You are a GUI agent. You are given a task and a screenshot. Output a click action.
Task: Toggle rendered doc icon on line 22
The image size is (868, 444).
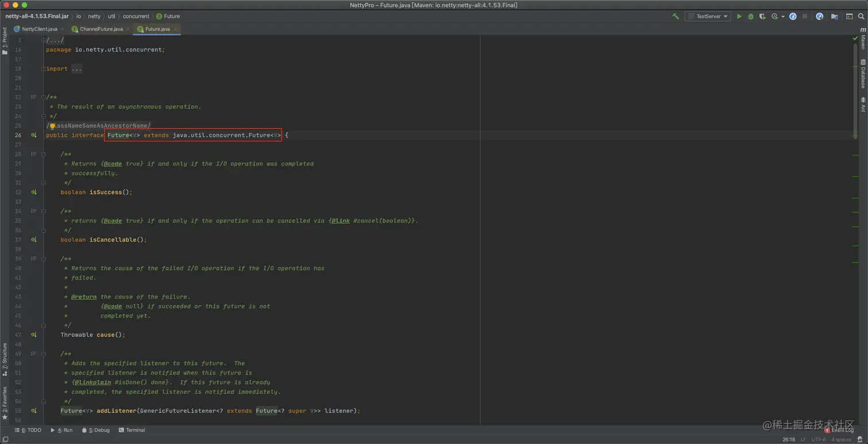click(x=33, y=97)
